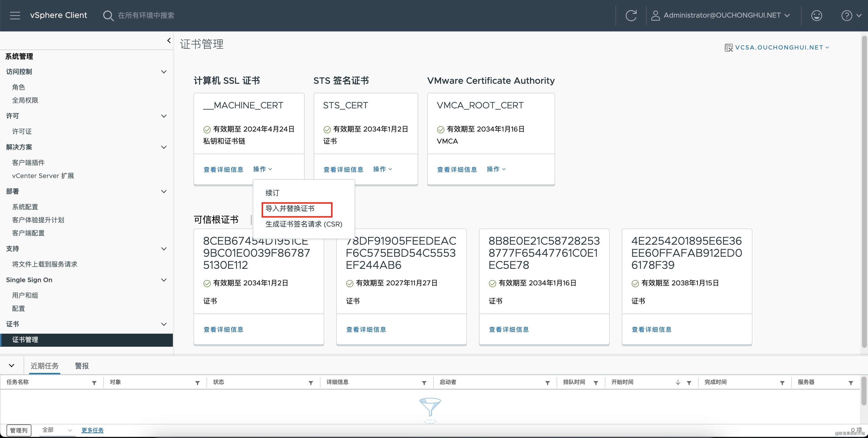Image resolution: width=868 pixels, height=438 pixels.
Task: Switch to the 警报 tab
Action: 81,366
